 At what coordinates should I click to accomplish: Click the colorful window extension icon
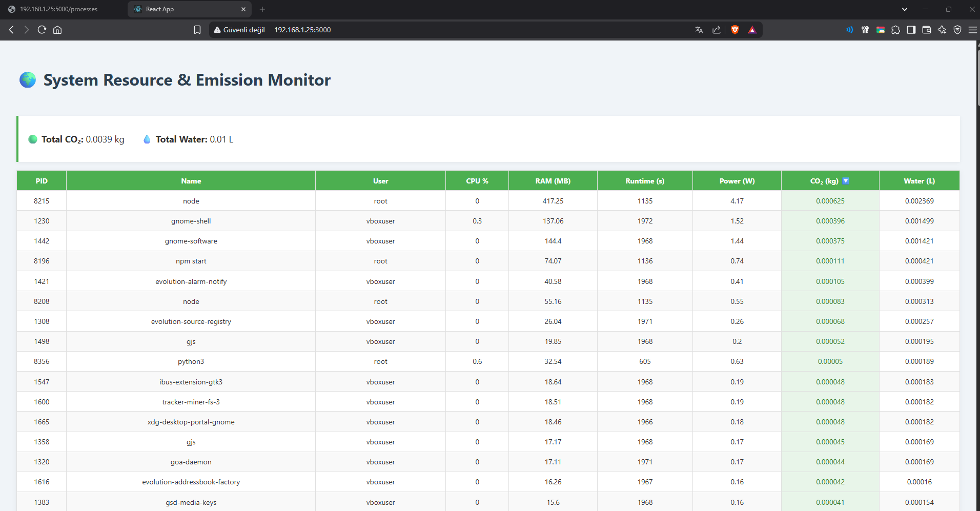pyautogui.click(x=881, y=30)
